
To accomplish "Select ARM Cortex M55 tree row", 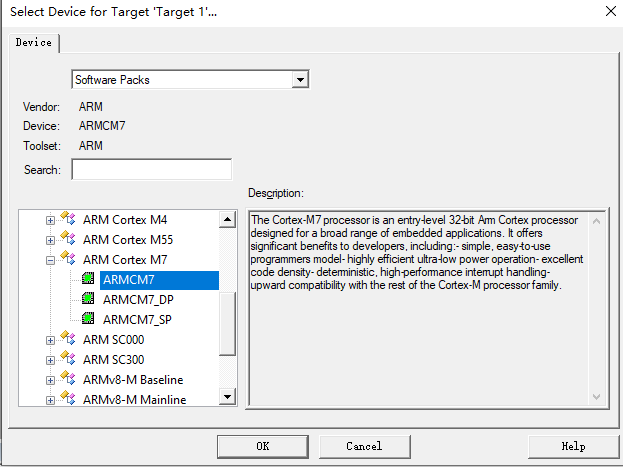I will (128, 240).
